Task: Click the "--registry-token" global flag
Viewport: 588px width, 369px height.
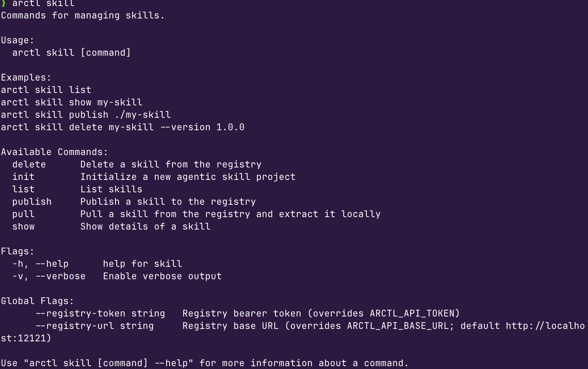Action: click(80, 314)
